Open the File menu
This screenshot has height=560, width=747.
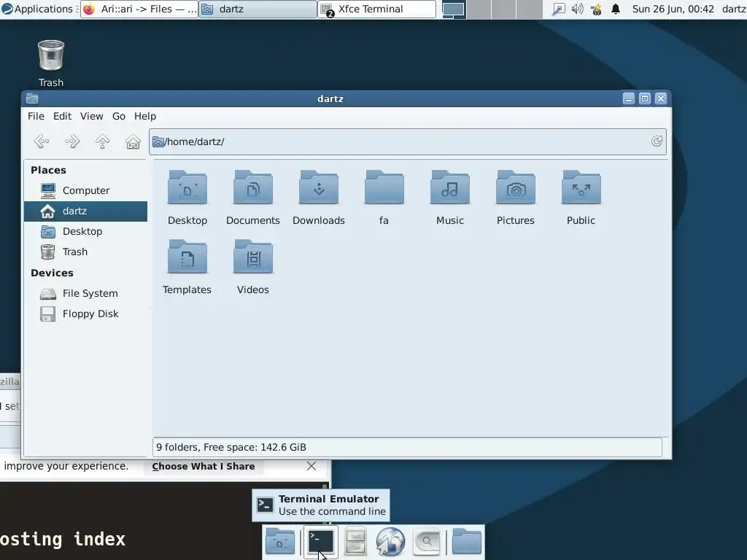coord(36,116)
